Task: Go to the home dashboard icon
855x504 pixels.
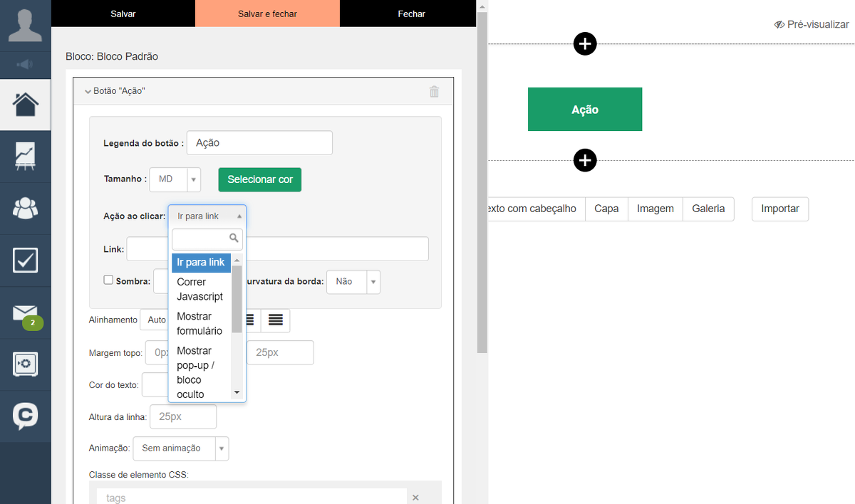Action: [25, 105]
